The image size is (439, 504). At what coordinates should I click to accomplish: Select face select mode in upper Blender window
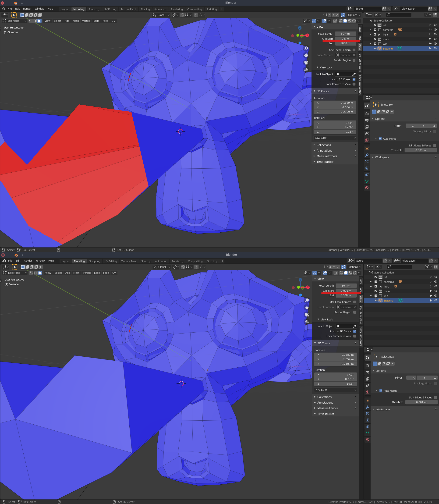[39, 21]
